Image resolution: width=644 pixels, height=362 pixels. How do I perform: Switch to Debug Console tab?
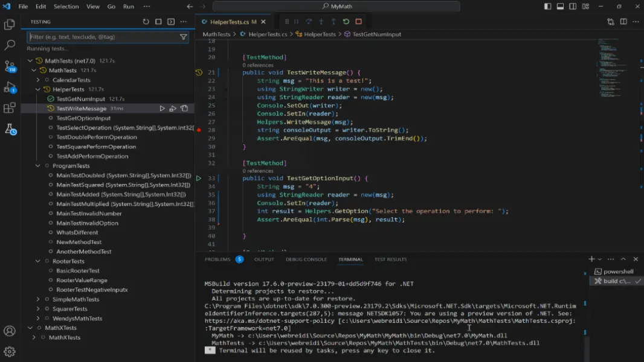(306, 259)
